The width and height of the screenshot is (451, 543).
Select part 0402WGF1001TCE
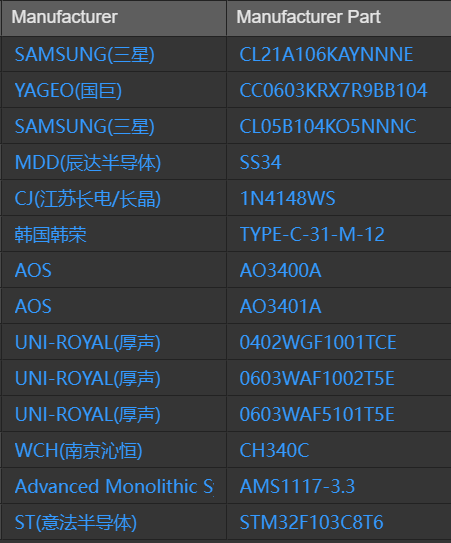[x=318, y=343]
